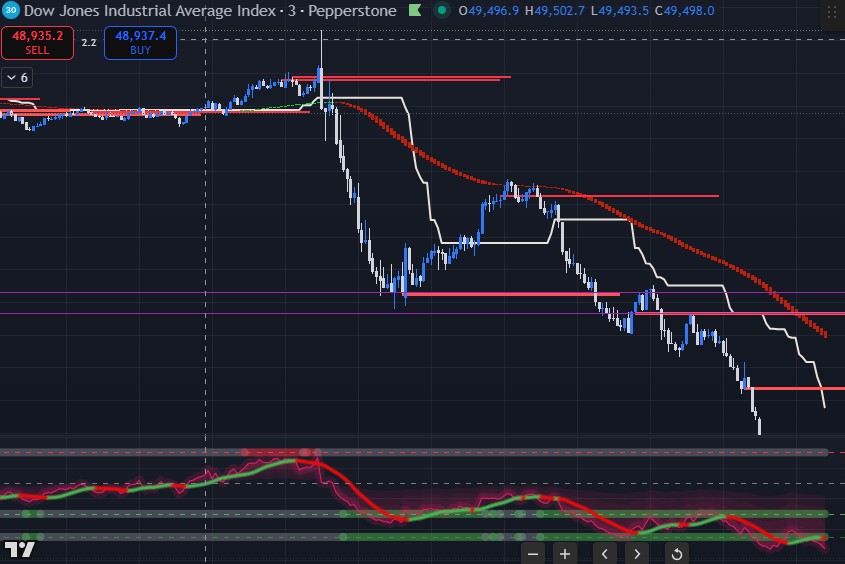This screenshot has height=564, width=845.
Task: Click the zoom out minus button
Action: (533, 553)
